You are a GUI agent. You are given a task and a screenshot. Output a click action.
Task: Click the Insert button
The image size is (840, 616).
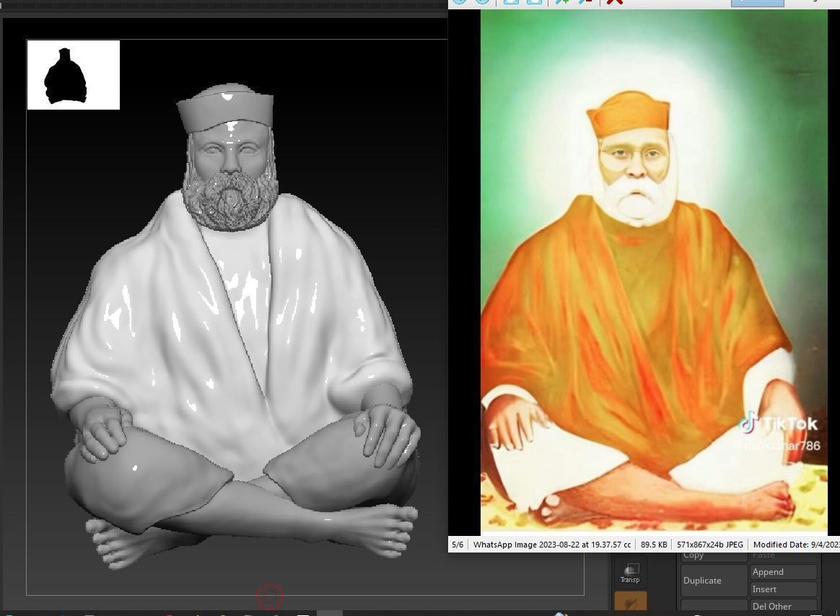(783, 589)
